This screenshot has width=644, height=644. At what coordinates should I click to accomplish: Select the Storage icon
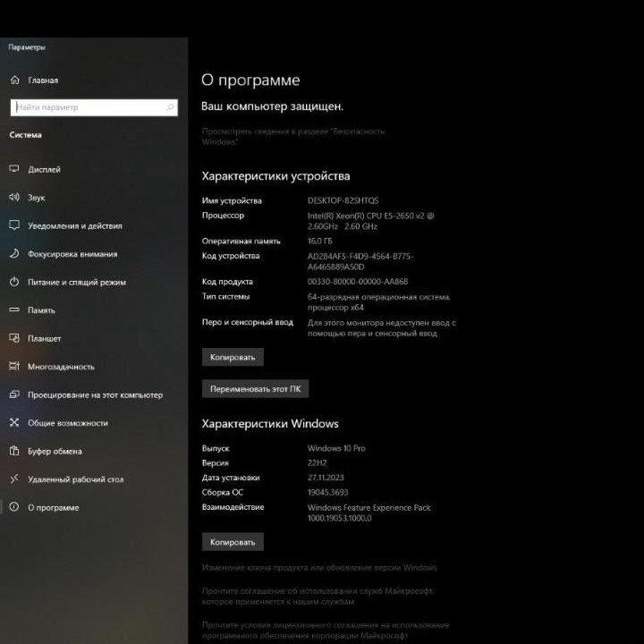(x=14, y=310)
